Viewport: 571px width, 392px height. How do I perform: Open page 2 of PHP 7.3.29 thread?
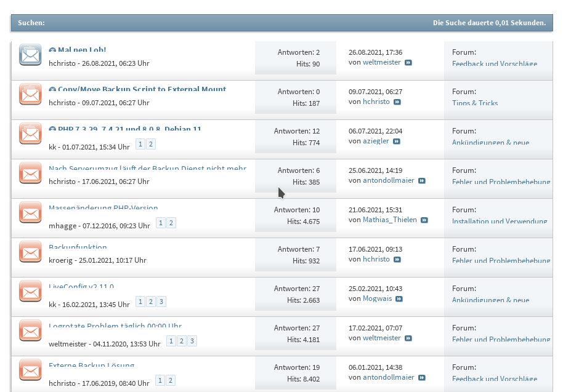[151, 144]
